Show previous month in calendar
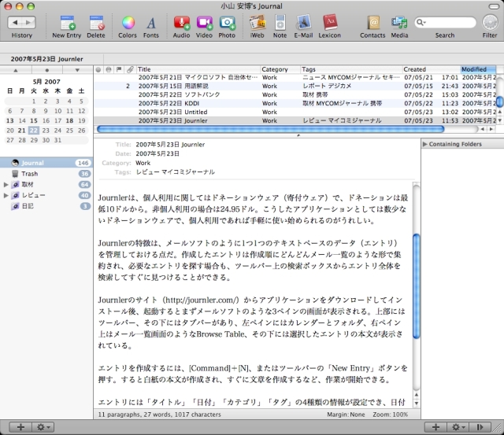This screenshot has height=435, width=504. 16,70
